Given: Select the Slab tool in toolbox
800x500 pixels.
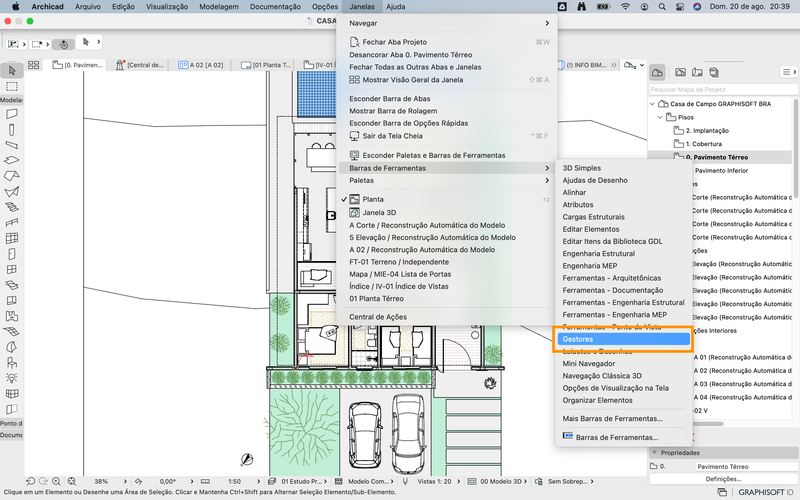Looking at the screenshot, I should coord(12,160).
